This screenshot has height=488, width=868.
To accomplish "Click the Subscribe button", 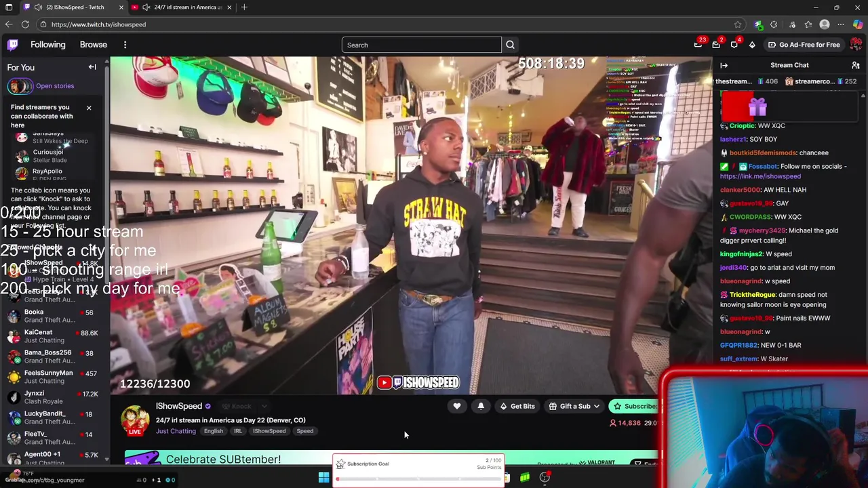I will [x=634, y=406].
